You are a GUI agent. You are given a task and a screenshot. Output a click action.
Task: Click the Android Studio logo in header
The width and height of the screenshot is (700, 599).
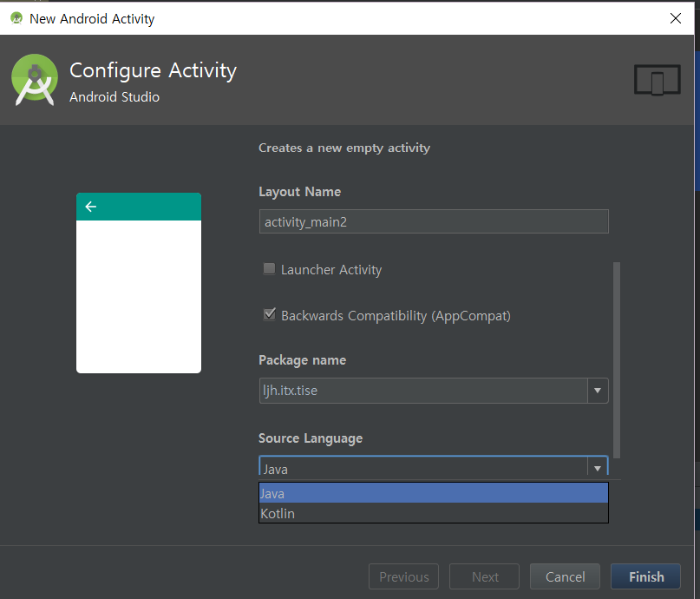35,80
